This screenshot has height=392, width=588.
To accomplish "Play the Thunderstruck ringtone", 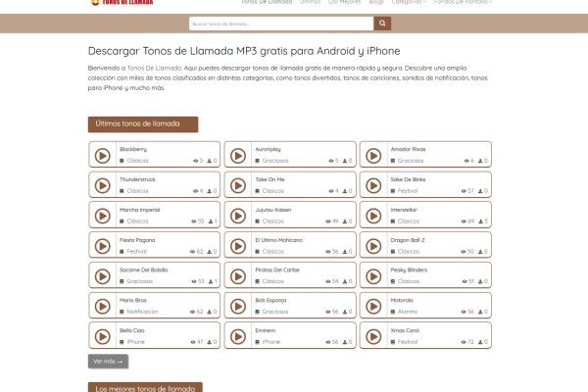I will pos(102,185).
